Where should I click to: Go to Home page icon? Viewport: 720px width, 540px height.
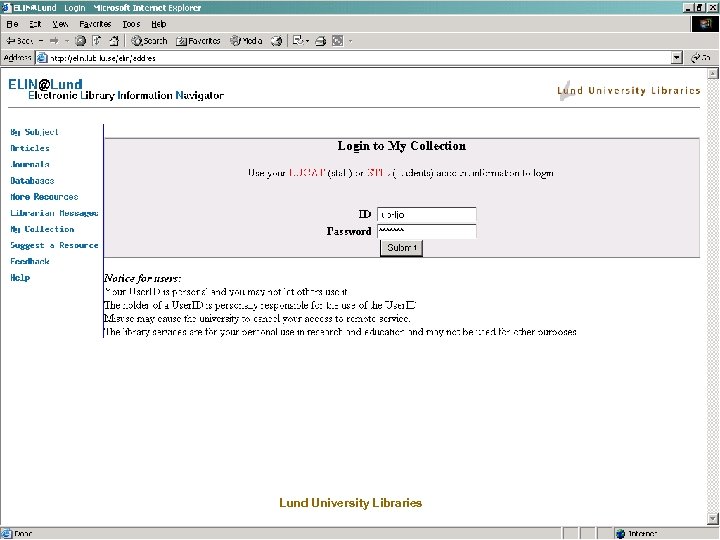pos(114,41)
